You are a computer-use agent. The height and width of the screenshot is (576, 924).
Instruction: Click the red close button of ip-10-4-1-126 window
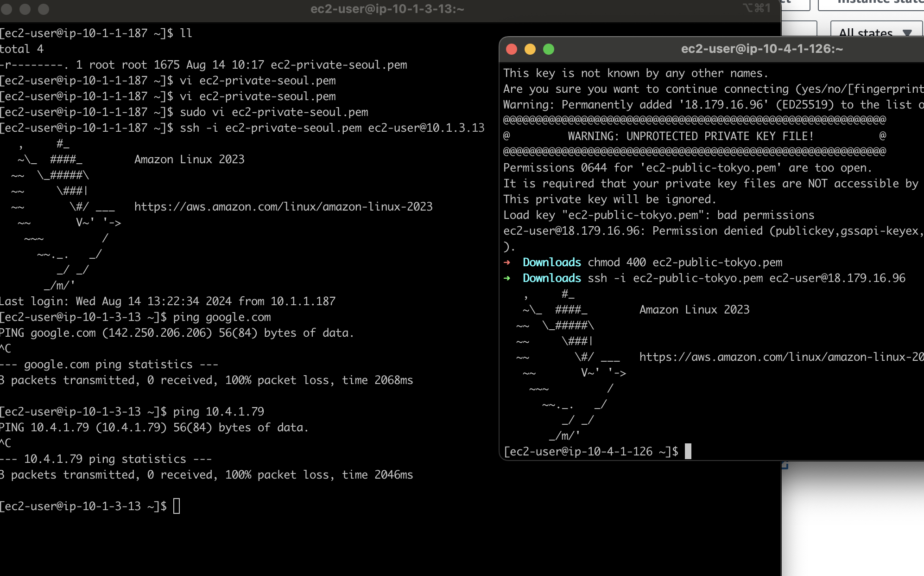[x=512, y=49]
